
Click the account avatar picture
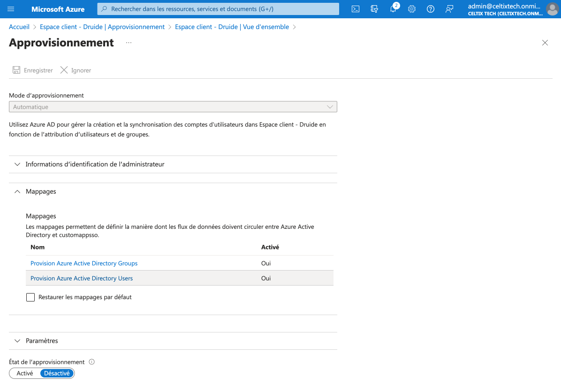tap(553, 9)
